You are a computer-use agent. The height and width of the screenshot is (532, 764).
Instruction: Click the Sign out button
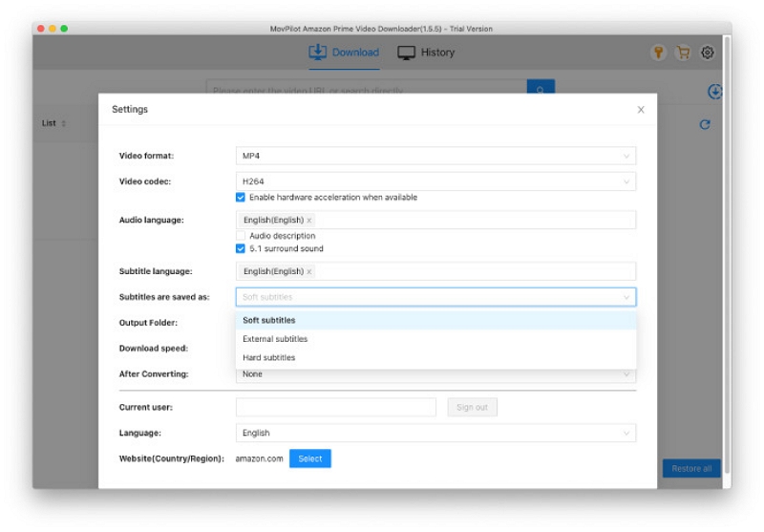click(x=472, y=408)
